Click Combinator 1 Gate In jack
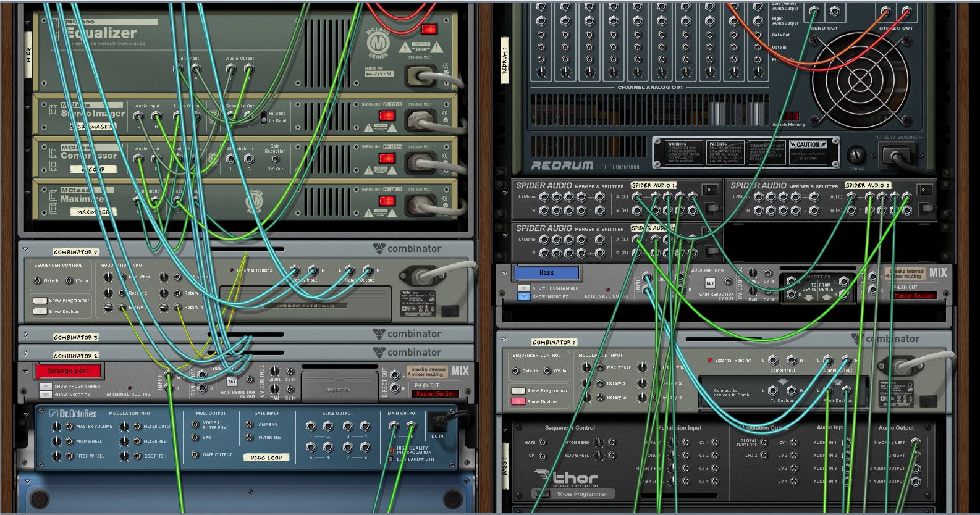The height and width of the screenshot is (515, 980). point(515,371)
